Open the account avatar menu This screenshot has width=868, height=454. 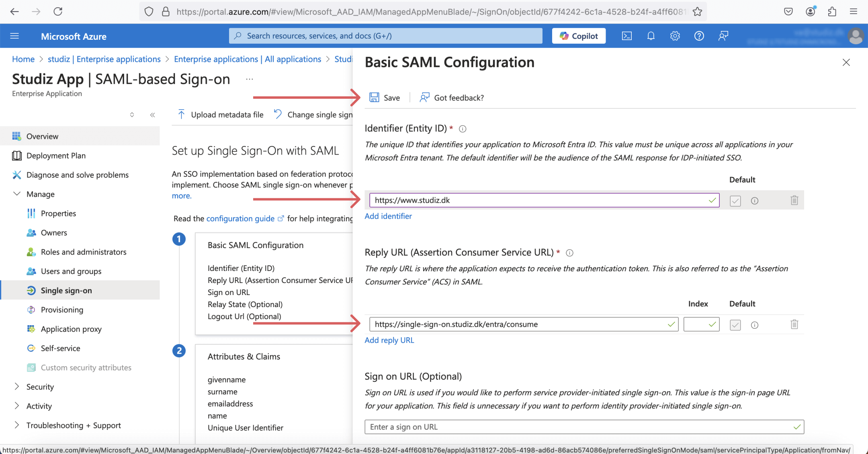(x=856, y=36)
